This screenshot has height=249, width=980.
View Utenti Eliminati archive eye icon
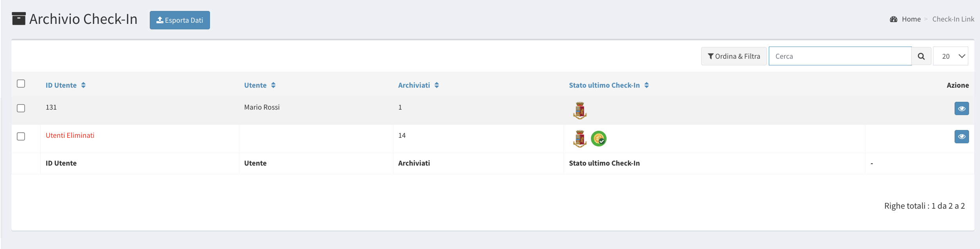point(962,137)
